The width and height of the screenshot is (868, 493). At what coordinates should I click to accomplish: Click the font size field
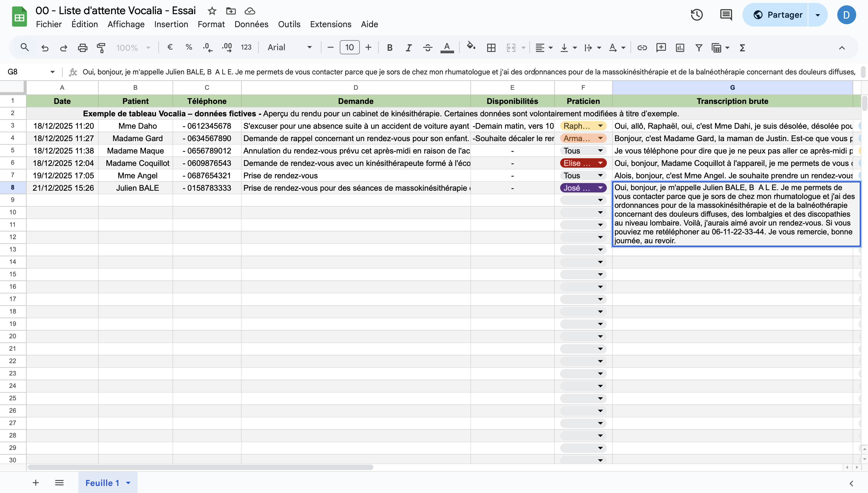[x=349, y=48]
